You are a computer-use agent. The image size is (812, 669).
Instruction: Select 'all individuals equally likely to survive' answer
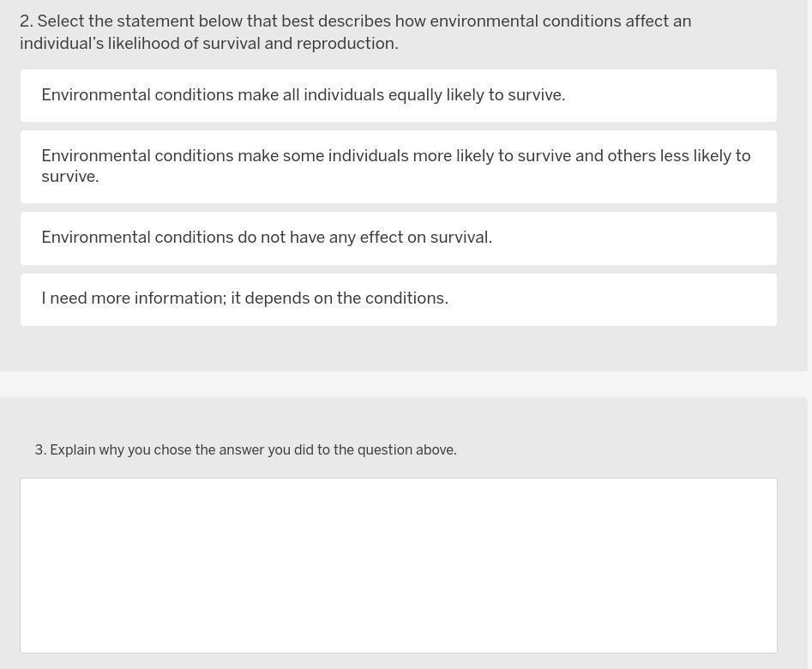tap(398, 95)
